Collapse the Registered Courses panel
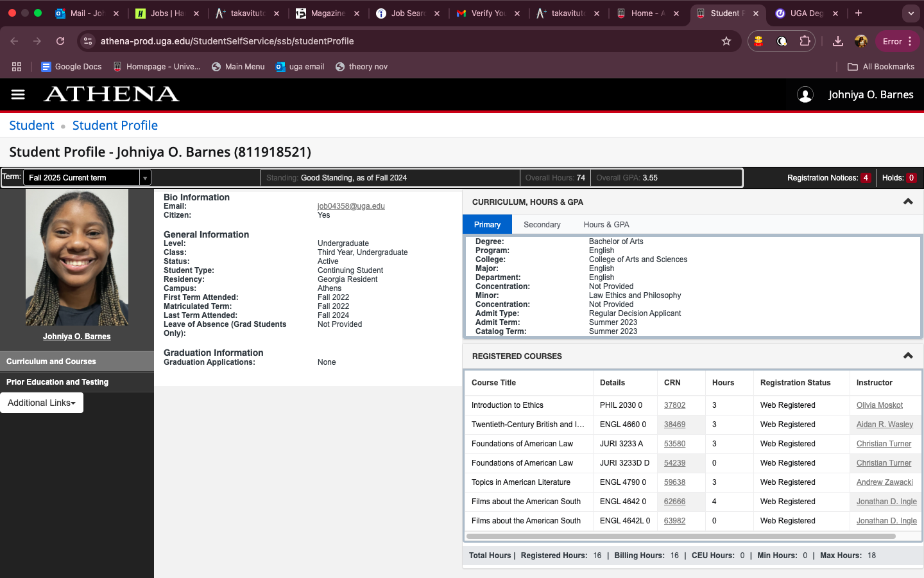Viewport: 924px width, 578px height. (907, 356)
